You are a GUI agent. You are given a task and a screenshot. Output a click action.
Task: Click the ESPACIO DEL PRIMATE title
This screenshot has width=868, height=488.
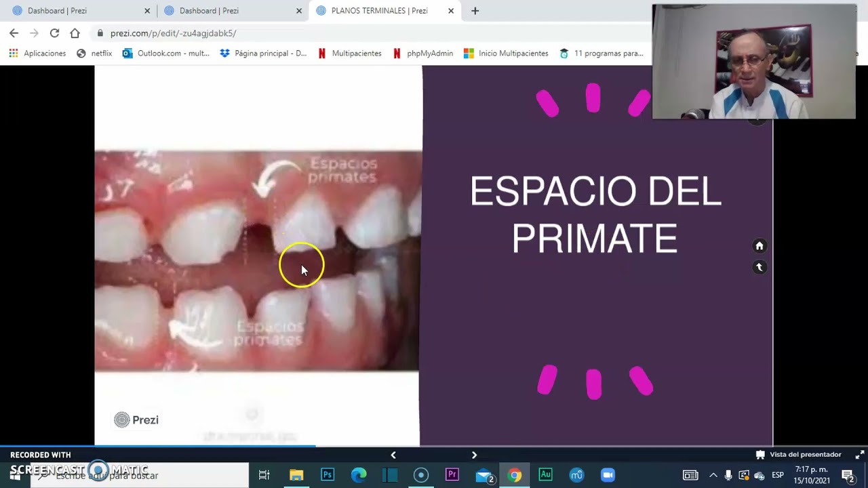595,215
